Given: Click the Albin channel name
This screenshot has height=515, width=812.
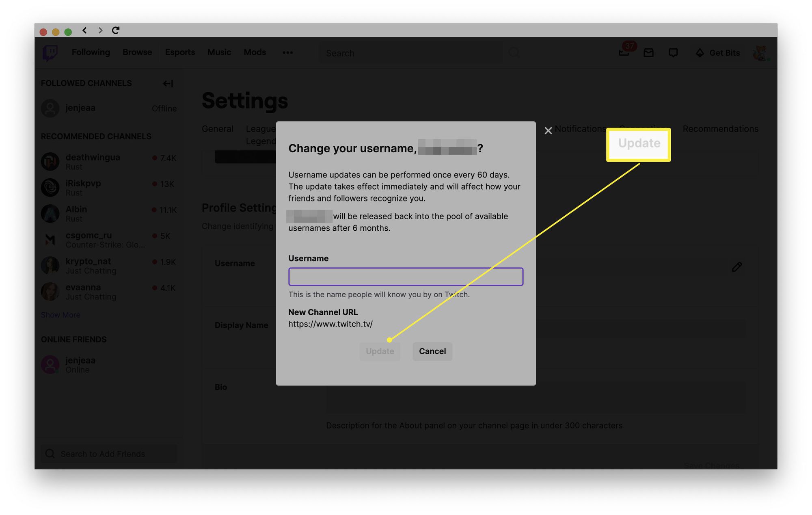Looking at the screenshot, I should 76,209.
